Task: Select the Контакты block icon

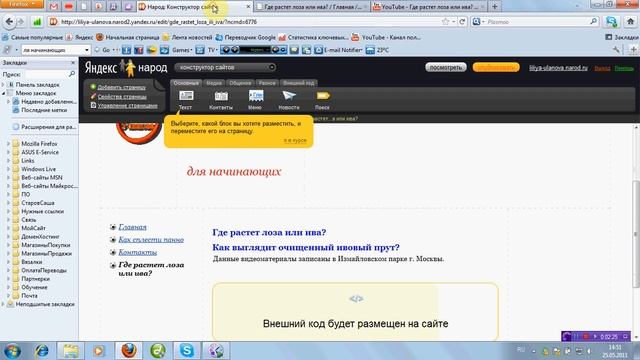Action: (x=221, y=96)
